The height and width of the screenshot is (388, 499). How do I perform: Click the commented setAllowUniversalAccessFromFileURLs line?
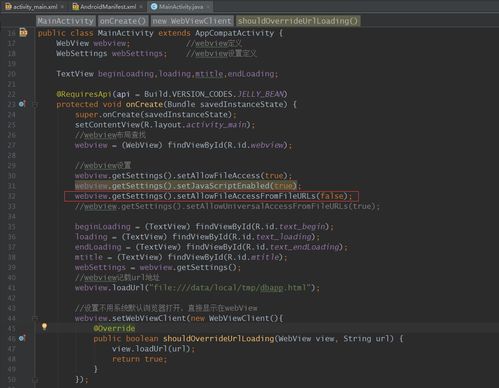(227, 206)
